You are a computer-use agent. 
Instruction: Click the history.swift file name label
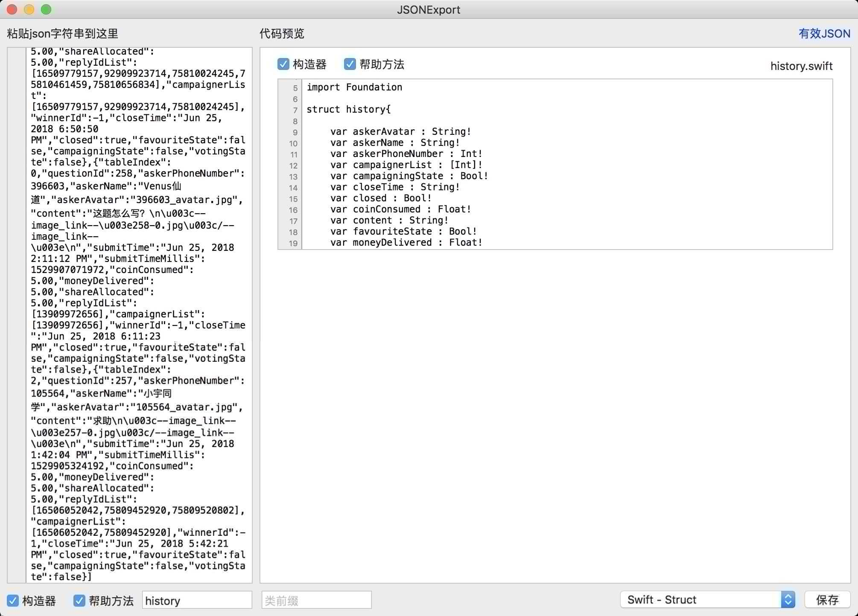click(801, 66)
